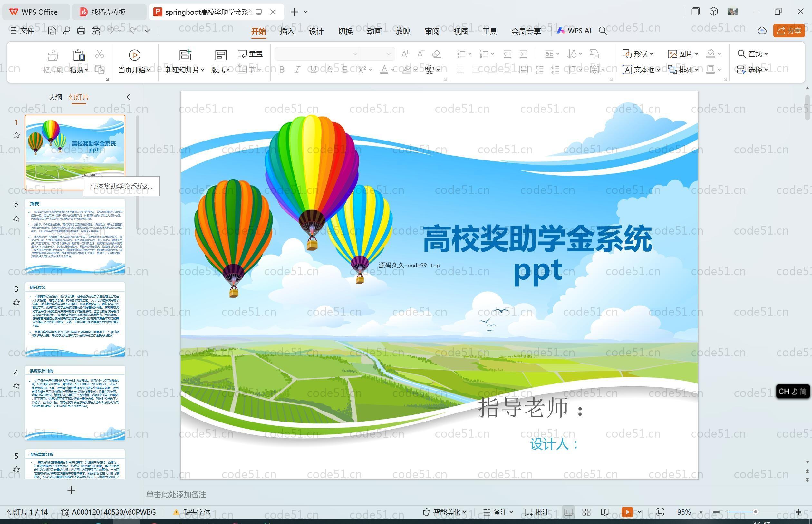The height and width of the screenshot is (524, 812).
Task: Switch to Normal view icon
Action: [x=568, y=512]
